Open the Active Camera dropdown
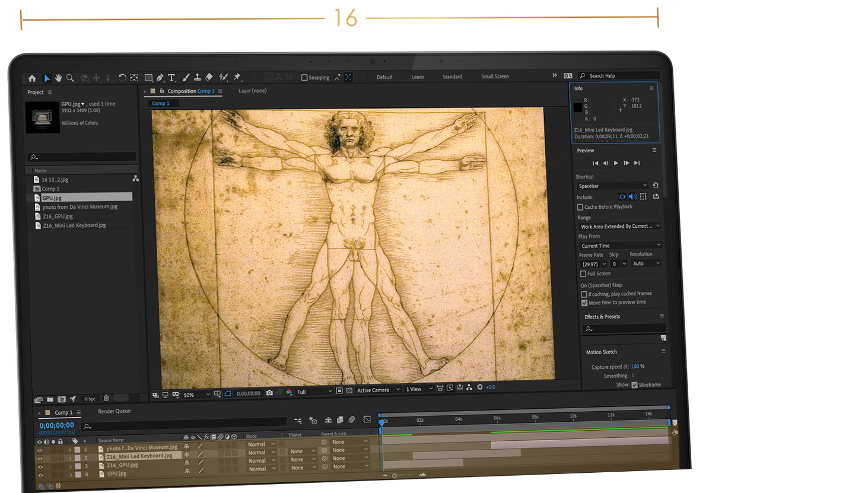The width and height of the screenshot is (868, 493). (378, 390)
